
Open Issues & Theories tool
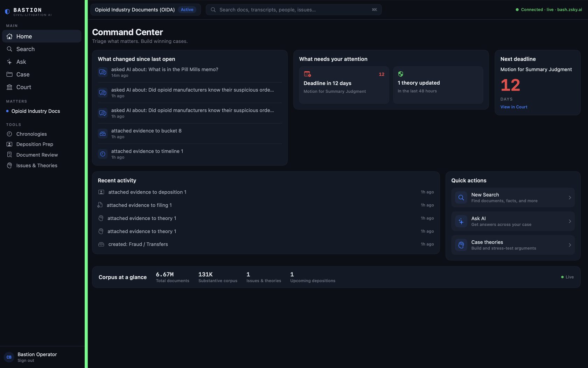[37, 165]
